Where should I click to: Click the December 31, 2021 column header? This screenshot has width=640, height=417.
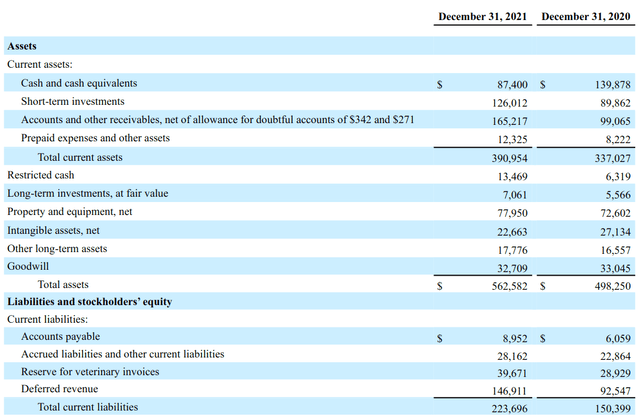(484, 17)
